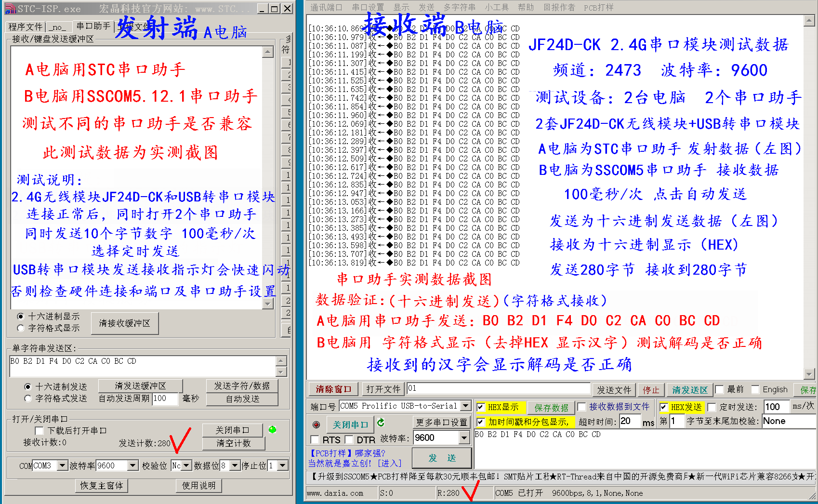
Task: Click 更多串口设置 button
Action: click(x=442, y=422)
